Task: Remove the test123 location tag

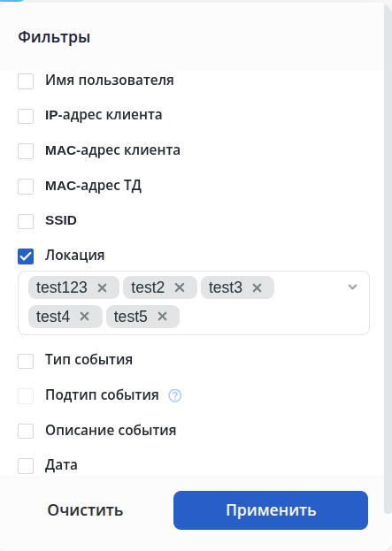Action: (102, 287)
